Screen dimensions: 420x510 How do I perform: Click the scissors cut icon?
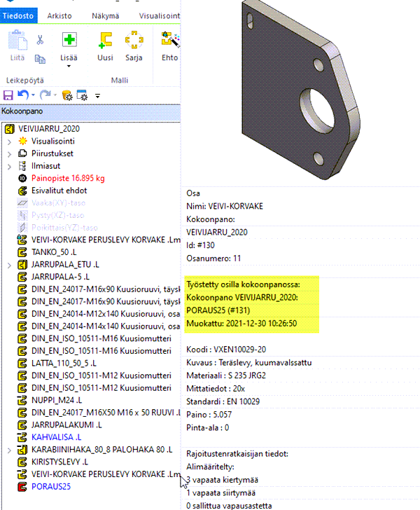40,39
